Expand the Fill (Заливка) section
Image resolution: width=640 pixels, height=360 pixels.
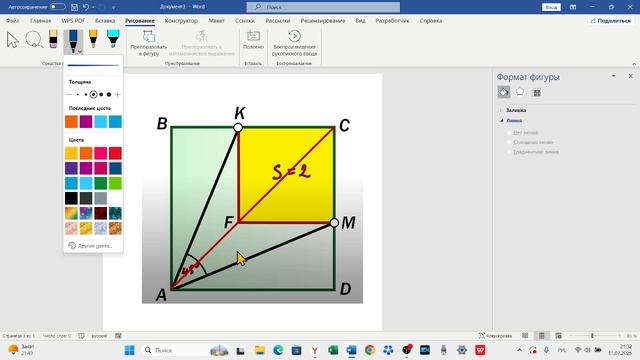tap(516, 110)
